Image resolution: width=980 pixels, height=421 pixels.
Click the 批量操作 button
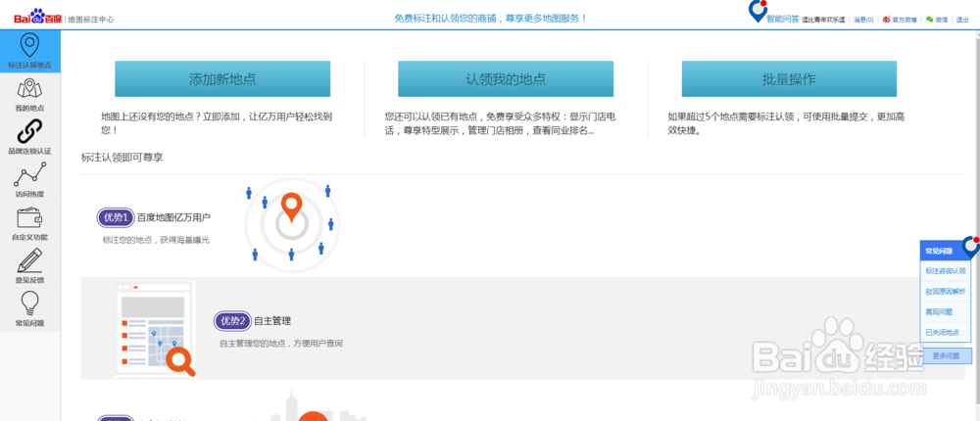[x=789, y=79]
